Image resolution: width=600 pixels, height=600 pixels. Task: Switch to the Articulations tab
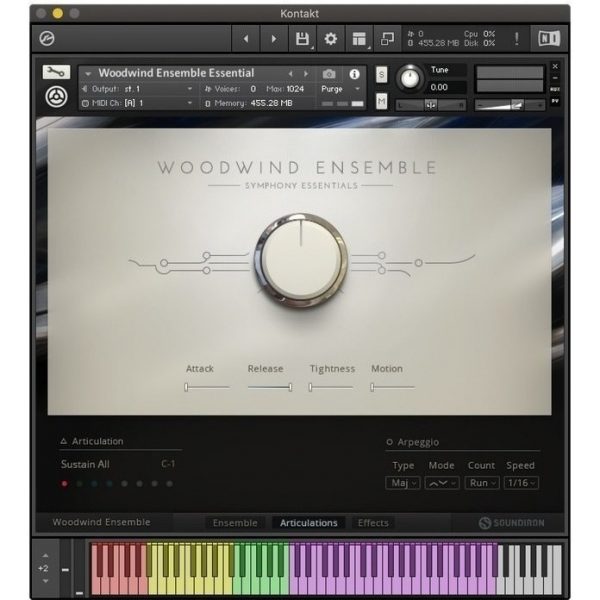(308, 523)
